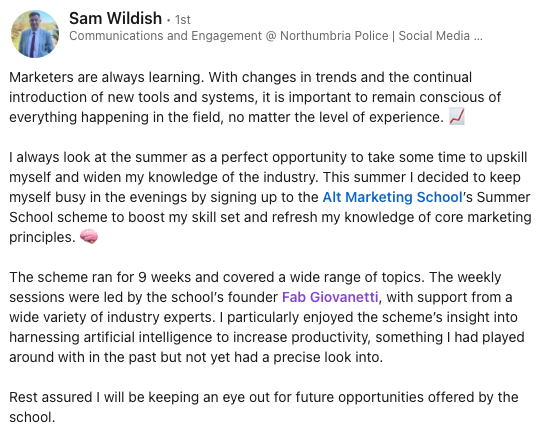Click the pink brain emoji

point(89,237)
